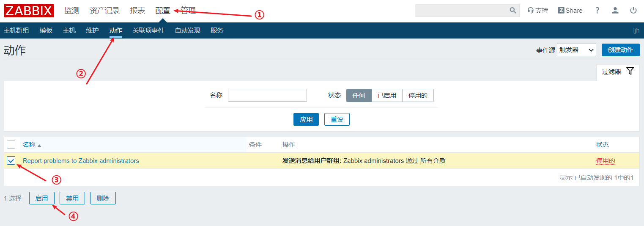Open Report problems to Zabbix administrators action
This screenshot has width=644, height=226.
(x=81, y=161)
